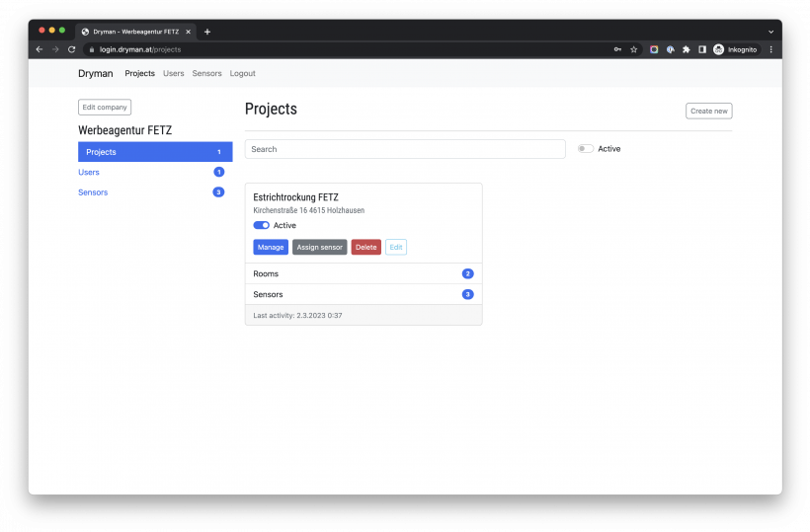This screenshot has width=810, height=532.
Task: Go back using the browser back arrow
Action: tap(40, 49)
